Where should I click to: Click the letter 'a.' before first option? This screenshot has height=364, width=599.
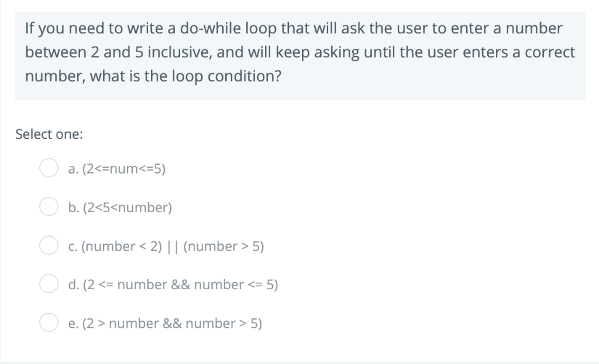(74, 169)
